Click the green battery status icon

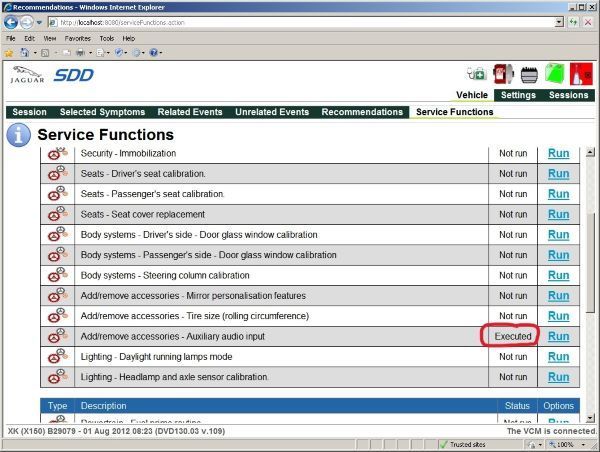(553, 73)
